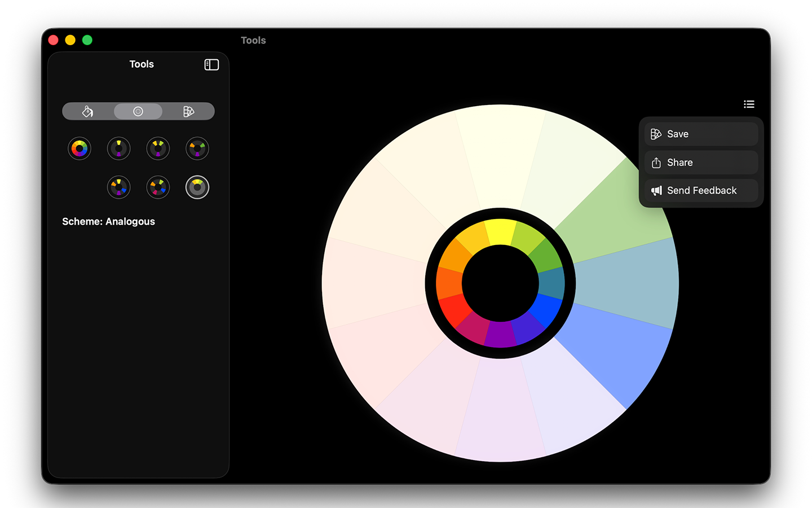Select the triadic orange-green-purple scheme icon
Viewport: 812px width, 508px height.
point(197,148)
